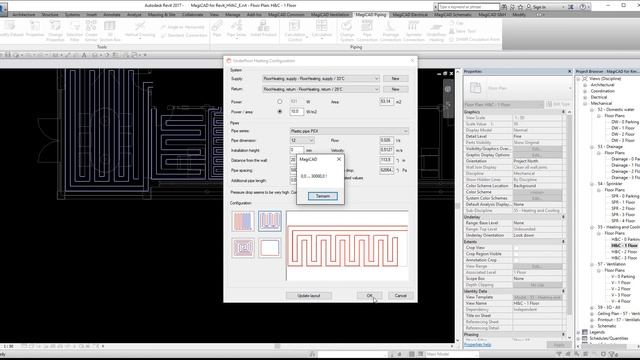Image resolution: width=640 pixels, height=360 pixels.
Task: Open the Architecture ribbon tab
Action: pyautogui.click(x=24, y=15)
